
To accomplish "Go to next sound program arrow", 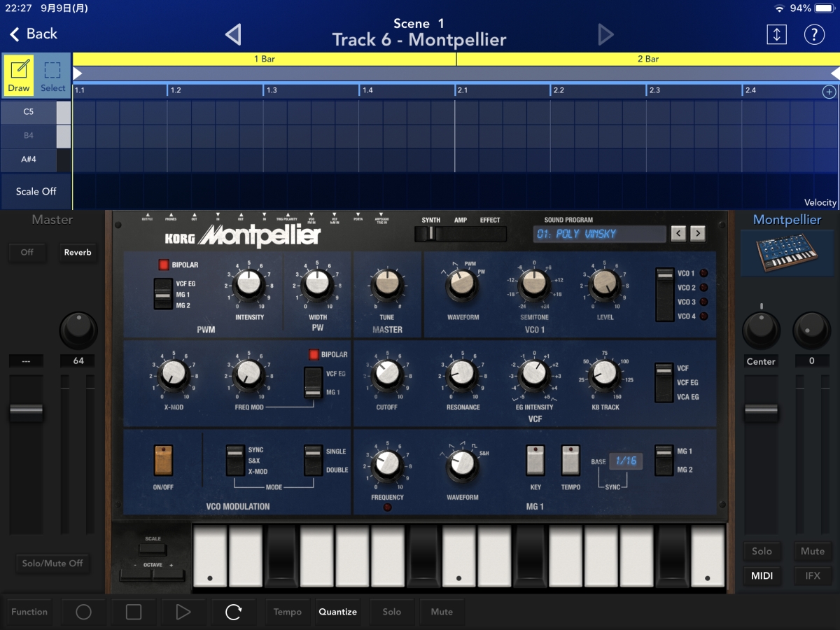I will 697,234.
